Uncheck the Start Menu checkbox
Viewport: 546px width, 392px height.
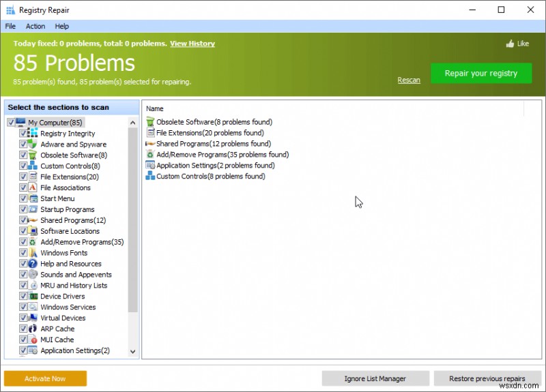point(23,198)
